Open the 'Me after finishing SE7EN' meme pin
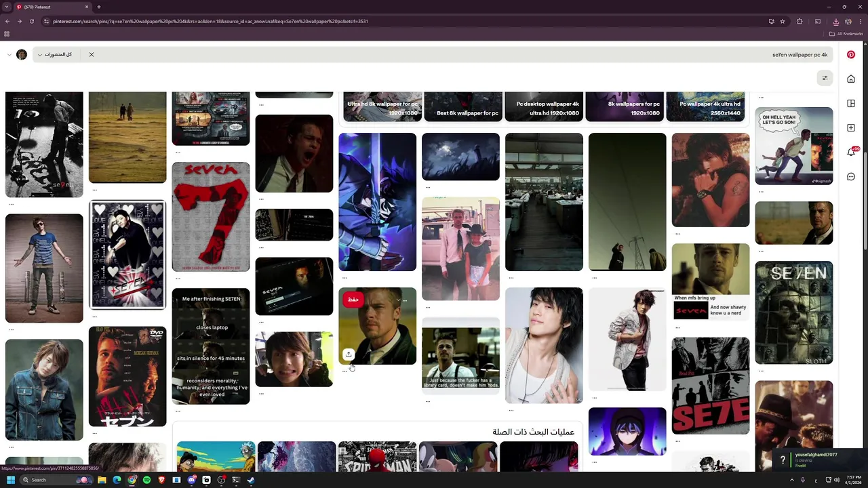 pyautogui.click(x=211, y=346)
